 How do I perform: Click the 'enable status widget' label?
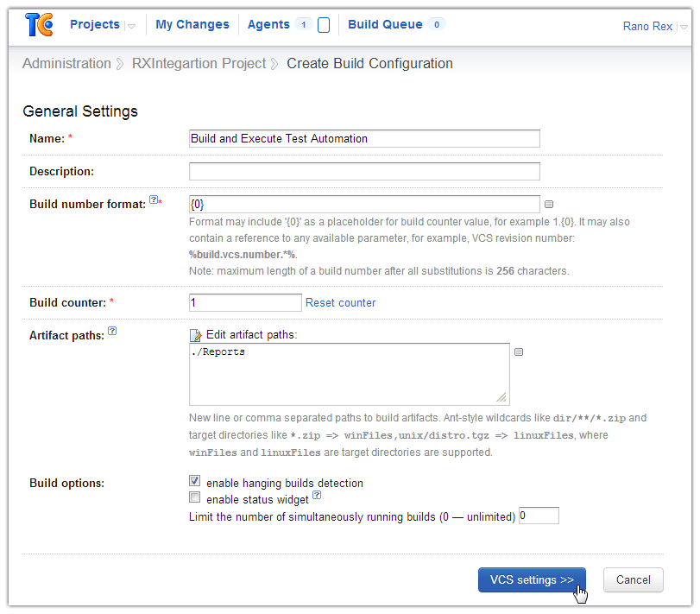(x=257, y=499)
